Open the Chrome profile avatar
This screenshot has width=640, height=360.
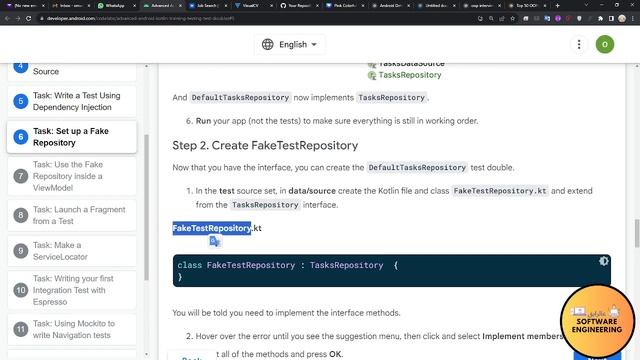click(622, 18)
